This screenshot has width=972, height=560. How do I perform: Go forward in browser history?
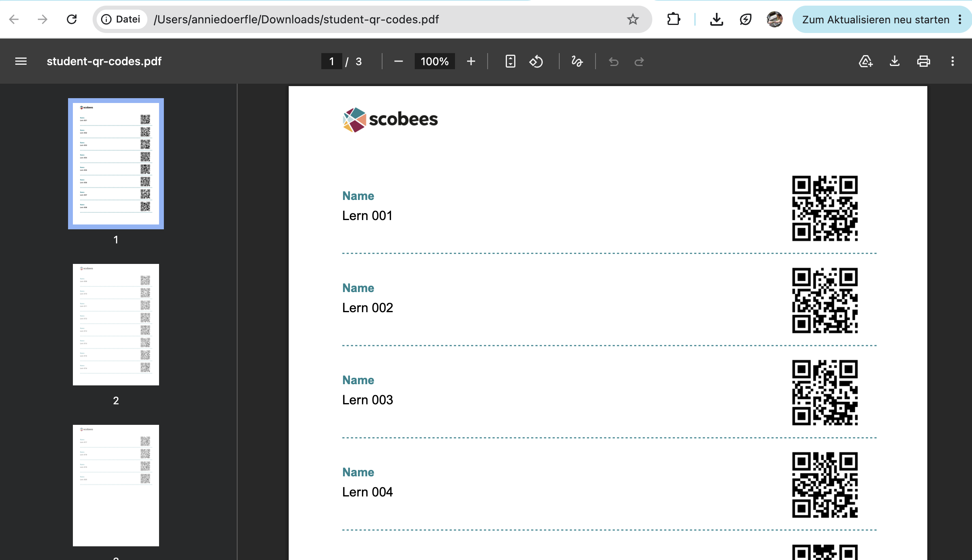(x=42, y=19)
